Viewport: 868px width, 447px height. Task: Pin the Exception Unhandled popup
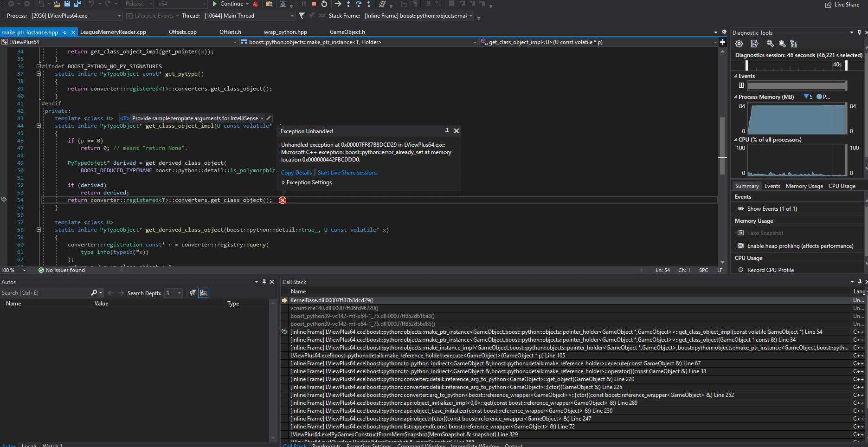click(447, 131)
